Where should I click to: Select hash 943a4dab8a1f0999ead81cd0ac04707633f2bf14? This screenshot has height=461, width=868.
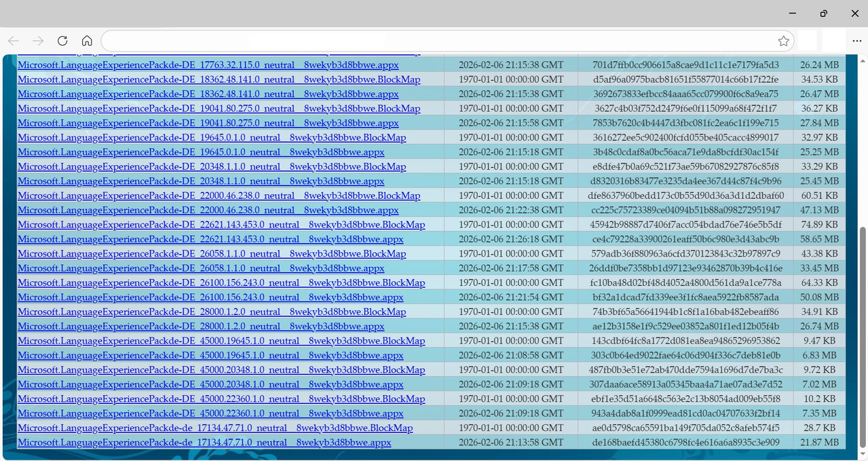685,413
